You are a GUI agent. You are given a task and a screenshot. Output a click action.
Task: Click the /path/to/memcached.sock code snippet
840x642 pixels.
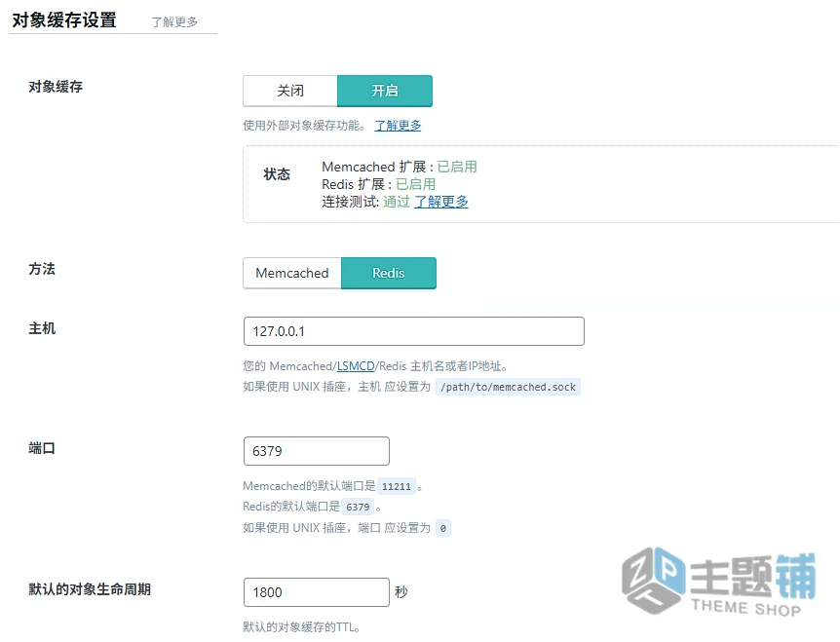point(508,387)
